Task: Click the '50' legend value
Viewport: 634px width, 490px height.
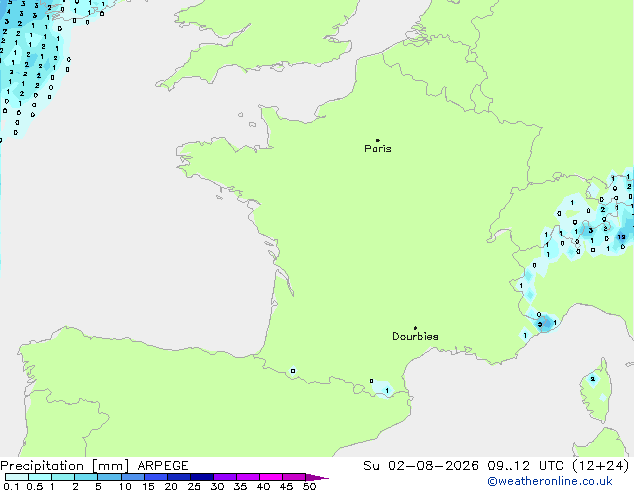Action: coord(309,486)
